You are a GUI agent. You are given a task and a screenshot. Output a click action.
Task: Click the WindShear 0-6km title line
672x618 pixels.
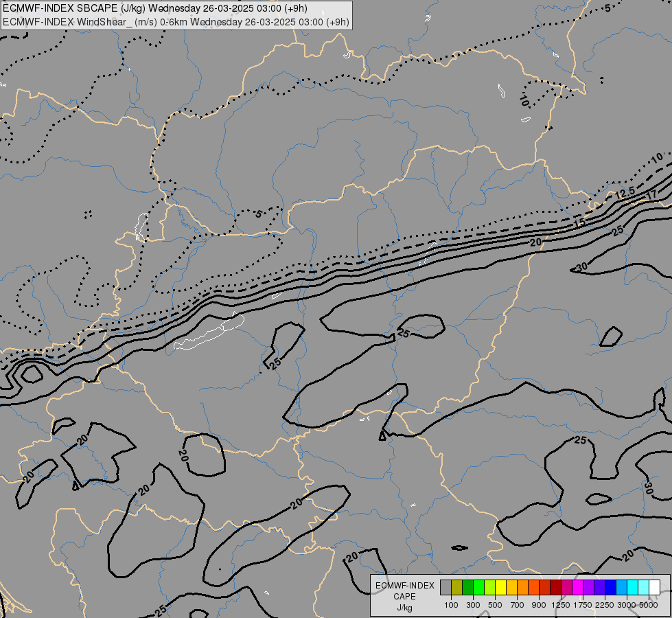pyautogui.click(x=176, y=22)
